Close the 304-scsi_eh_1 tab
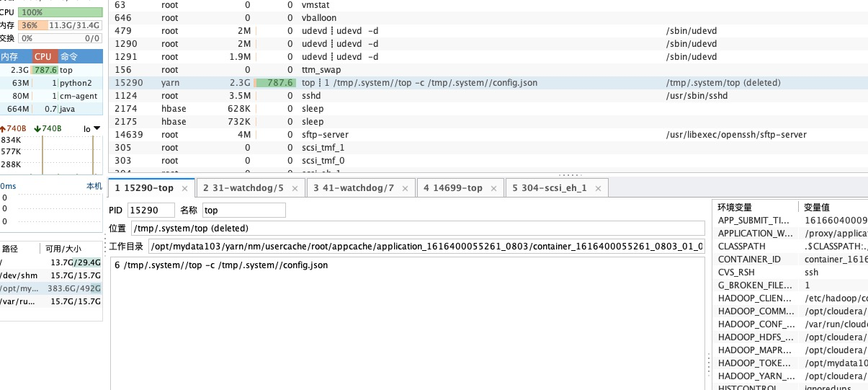 pos(599,188)
